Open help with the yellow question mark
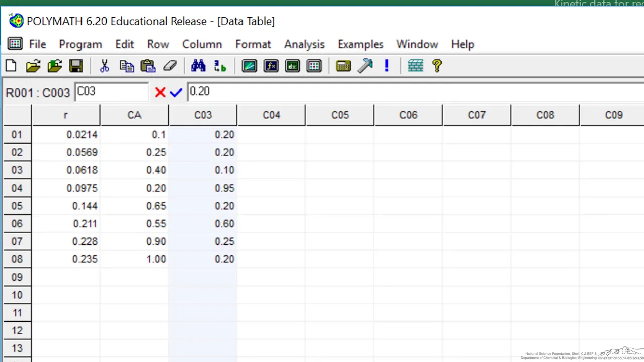Image resolution: width=644 pixels, height=362 pixels. pyautogui.click(x=437, y=66)
